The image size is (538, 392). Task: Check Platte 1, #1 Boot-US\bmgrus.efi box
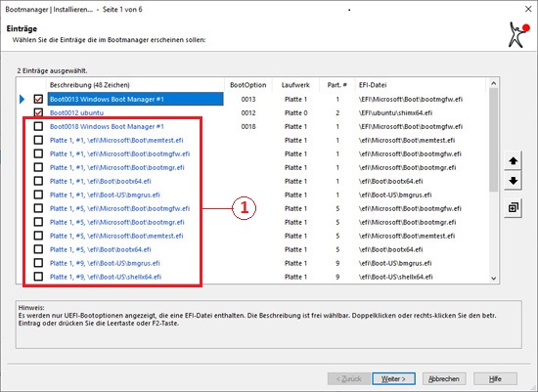pyautogui.click(x=38, y=195)
